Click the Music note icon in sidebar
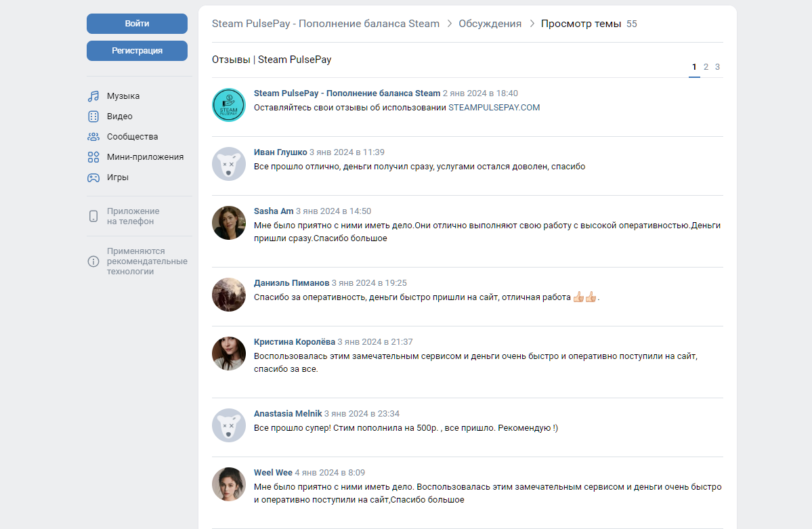Viewport: 812px width, 529px height. click(x=93, y=96)
